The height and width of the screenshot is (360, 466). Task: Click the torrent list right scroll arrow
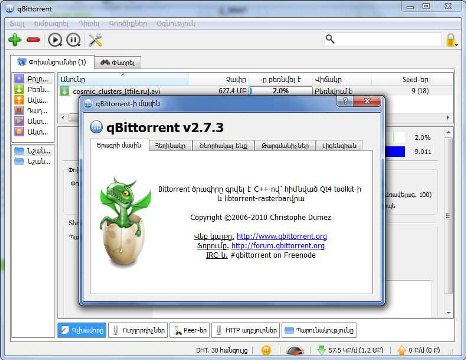(448, 117)
